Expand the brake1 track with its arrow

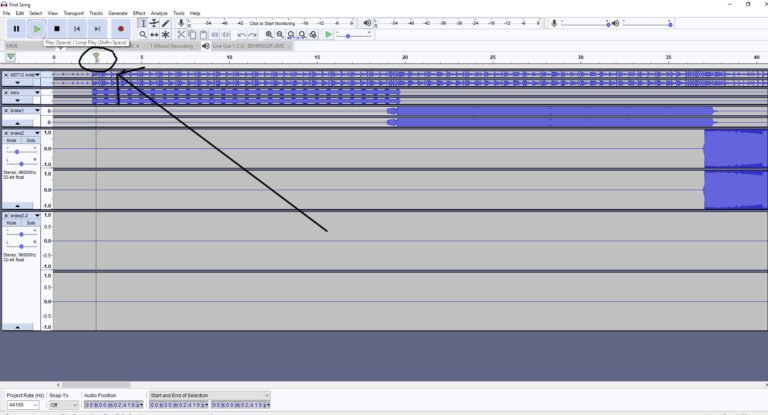point(18,123)
